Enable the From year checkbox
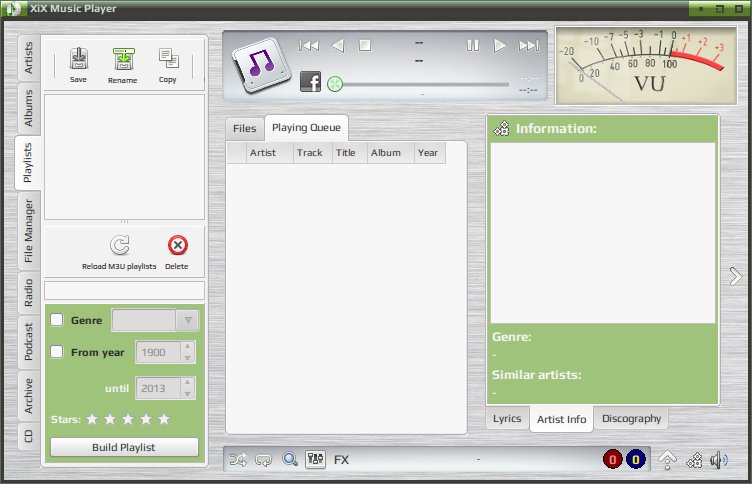 pyautogui.click(x=57, y=352)
